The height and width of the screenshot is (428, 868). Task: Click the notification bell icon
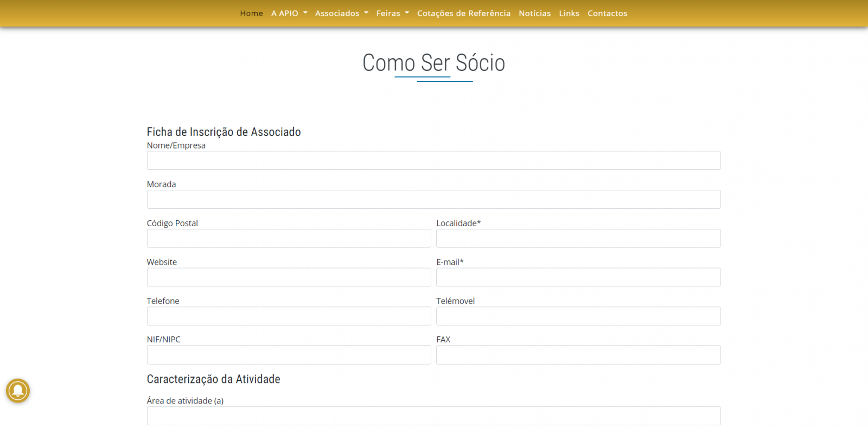pos(18,391)
